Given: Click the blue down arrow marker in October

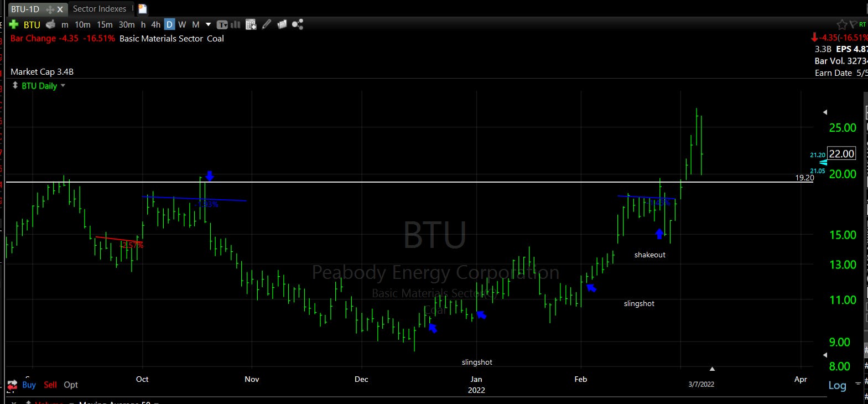Looking at the screenshot, I should click(210, 176).
